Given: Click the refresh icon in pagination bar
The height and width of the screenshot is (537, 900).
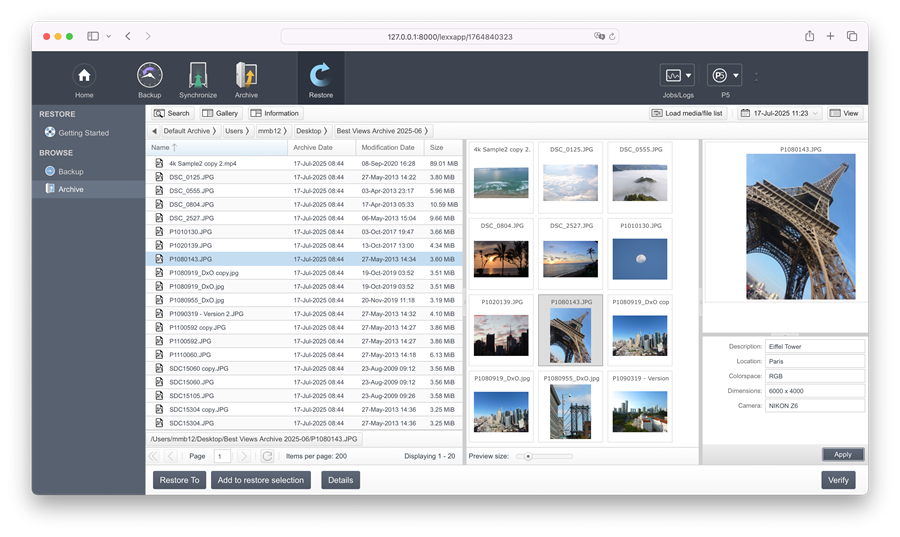Looking at the screenshot, I should click(267, 456).
